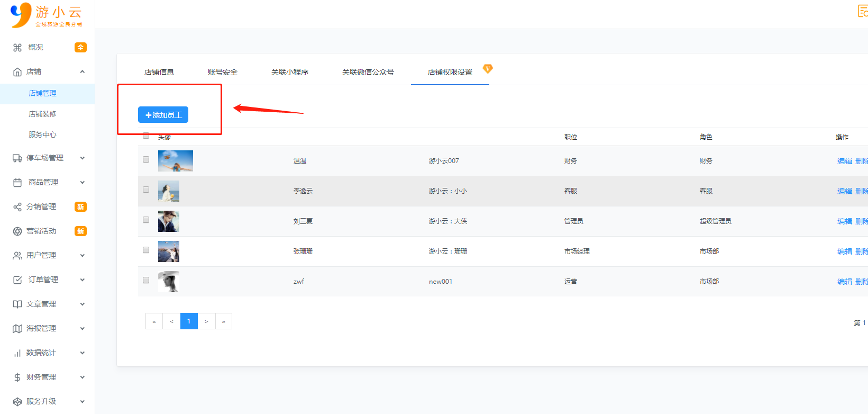
Task: Expand the 海报管理 chevron
Action: coord(83,329)
